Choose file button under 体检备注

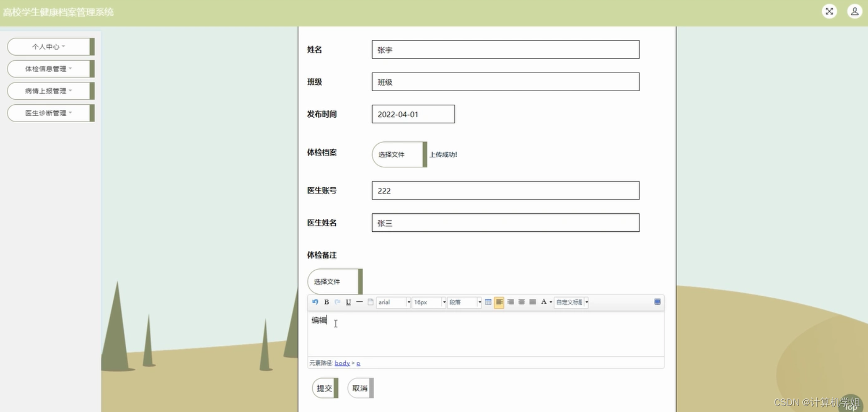coord(334,281)
